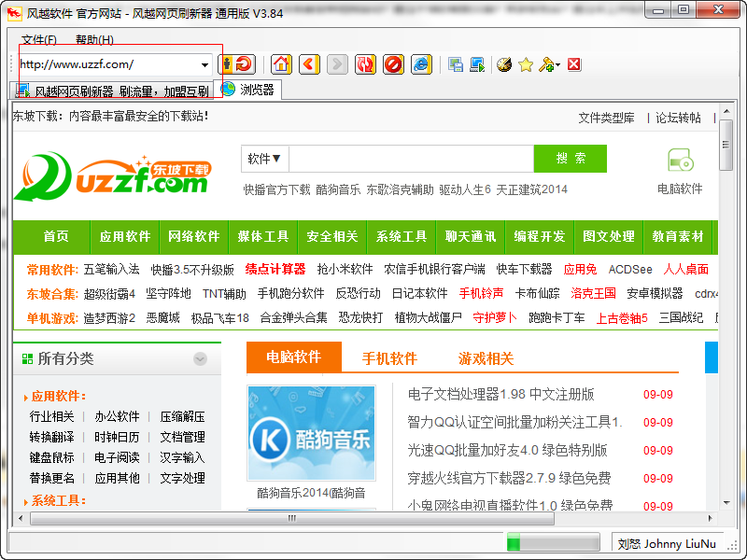The height and width of the screenshot is (560, 747).
Task: Go back with the red left-arrow icon
Action: tap(309, 64)
